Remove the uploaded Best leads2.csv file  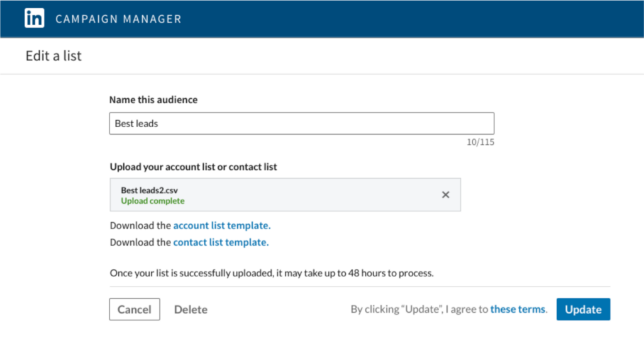pos(446,195)
